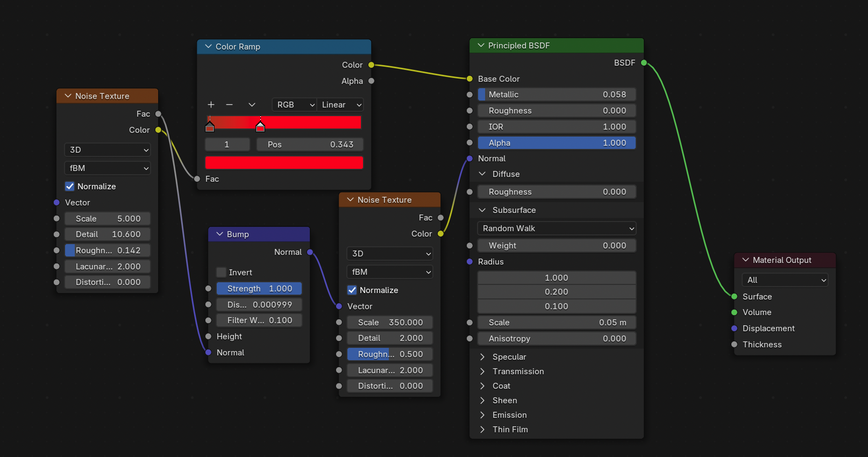Image resolution: width=868 pixels, height=457 pixels.
Task: Toggle Normalize in the left Noise Texture node
Action: coord(70,187)
